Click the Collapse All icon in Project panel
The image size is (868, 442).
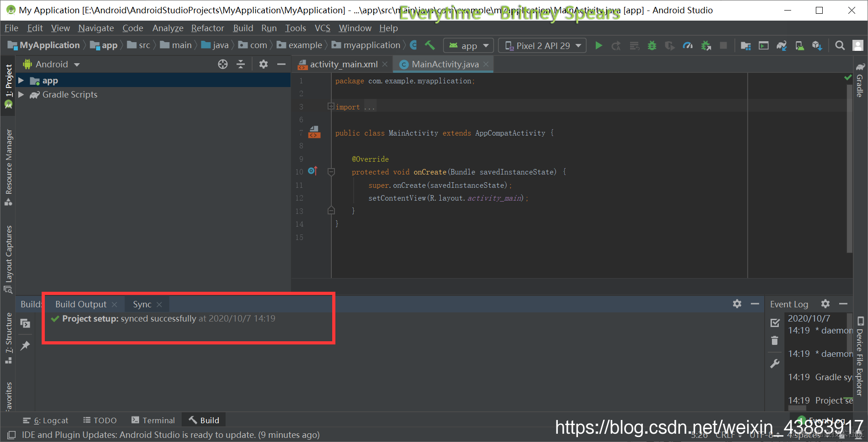pyautogui.click(x=241, y=64)
